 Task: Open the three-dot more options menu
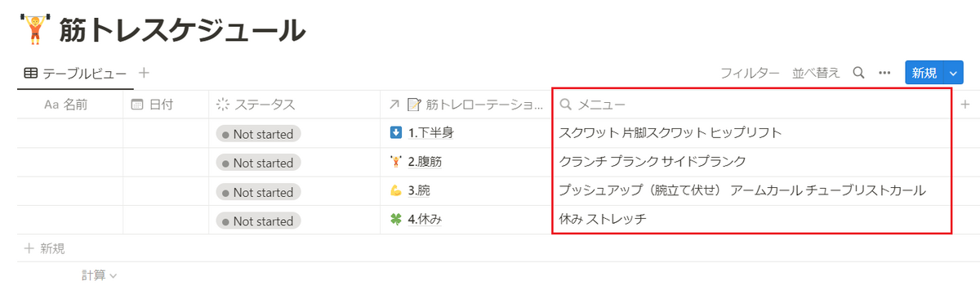(x=884, y=73)
